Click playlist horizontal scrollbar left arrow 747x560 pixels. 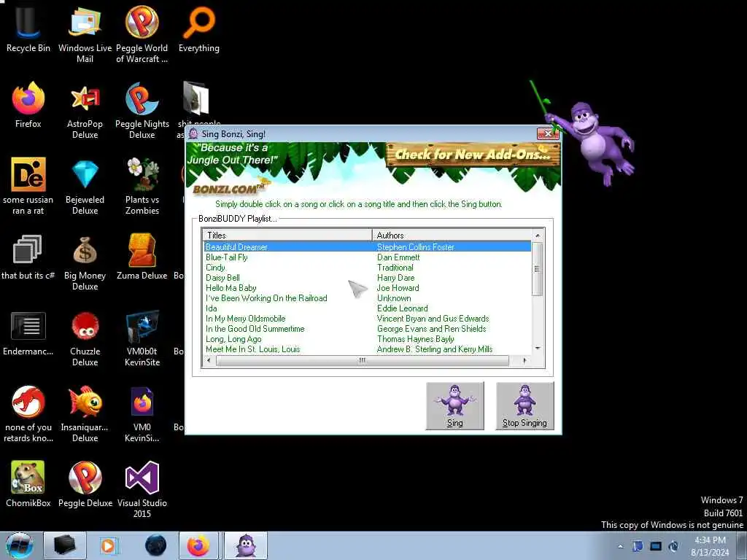pyautogui.click(x=208, y=361)
